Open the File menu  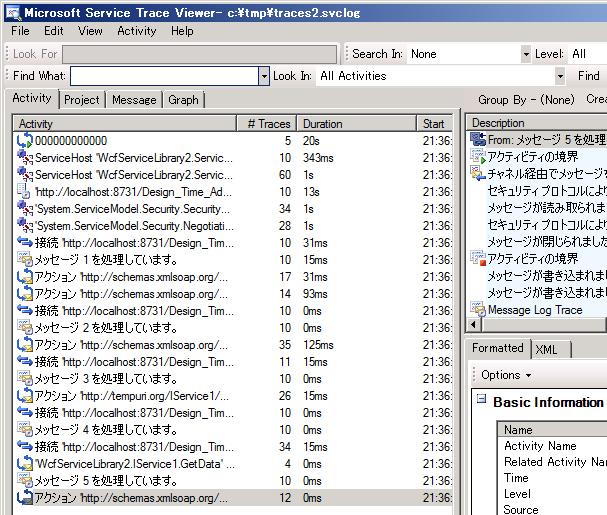(x=20, y=31)
